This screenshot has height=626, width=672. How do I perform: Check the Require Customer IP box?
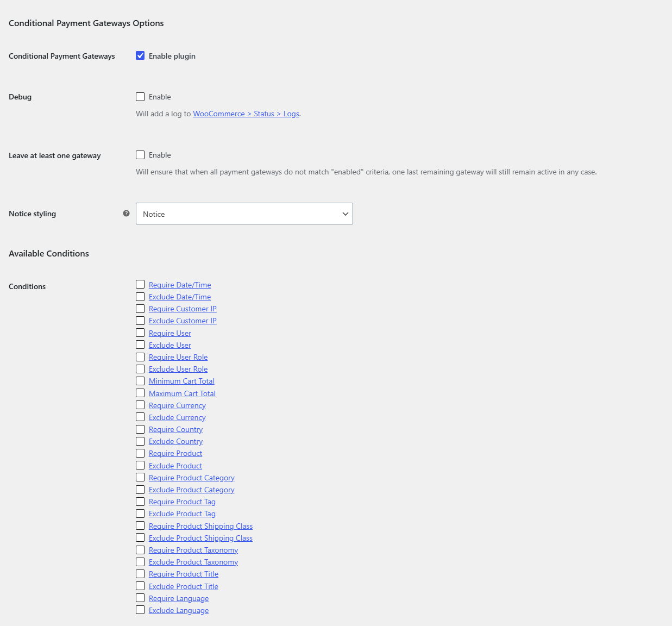(140, 309)
